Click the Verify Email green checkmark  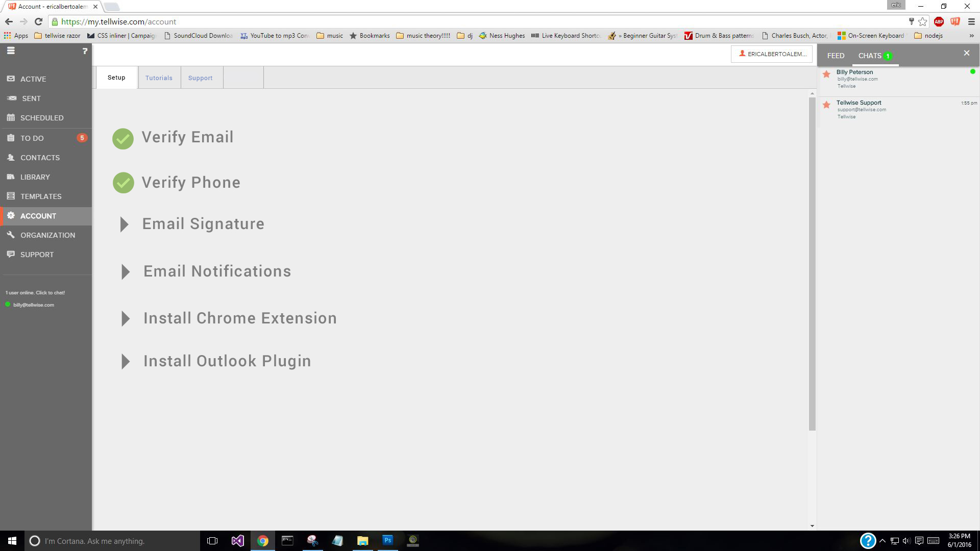click(x=123, y=138)
